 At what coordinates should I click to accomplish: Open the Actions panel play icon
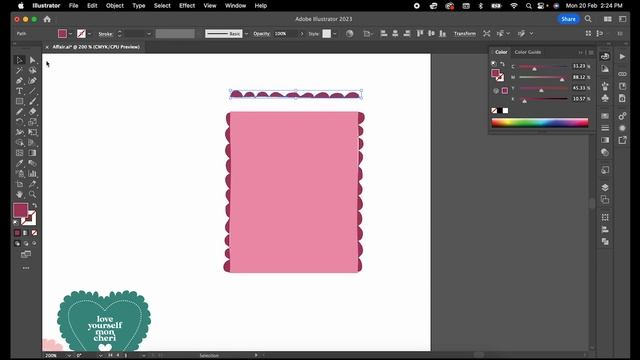(622, 57)
